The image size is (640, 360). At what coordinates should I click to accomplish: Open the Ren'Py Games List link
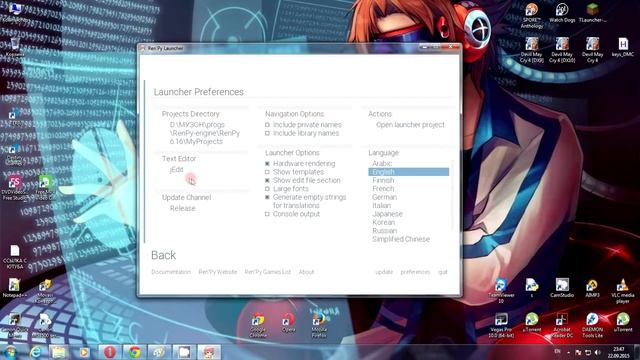tap(268, 272)
